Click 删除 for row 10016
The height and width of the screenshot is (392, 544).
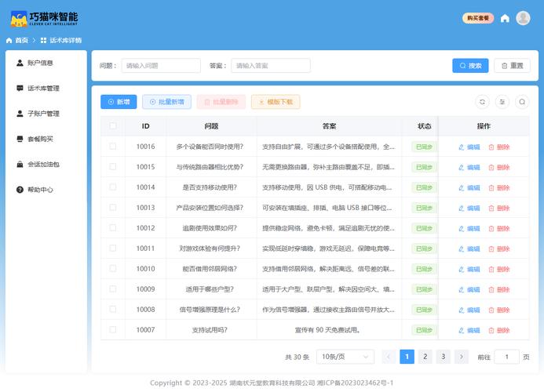pos(499,147)
